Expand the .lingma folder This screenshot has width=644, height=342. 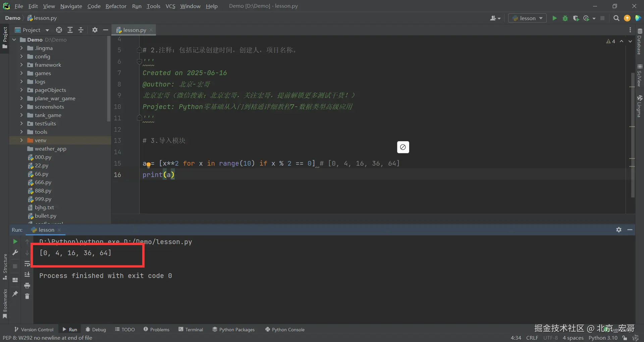[21, 48]
